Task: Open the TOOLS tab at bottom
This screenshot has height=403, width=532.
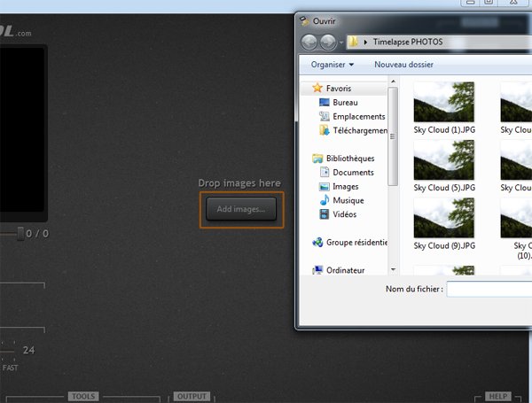Action: [82, 397]
